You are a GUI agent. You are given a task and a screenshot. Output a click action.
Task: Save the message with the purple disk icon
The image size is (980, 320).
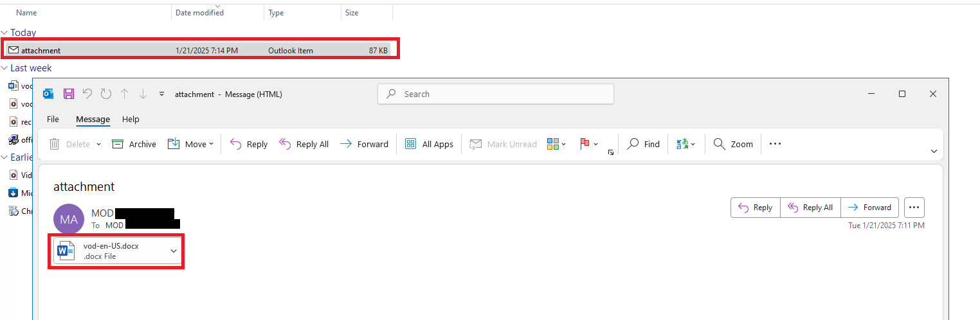tap(69, 94)
